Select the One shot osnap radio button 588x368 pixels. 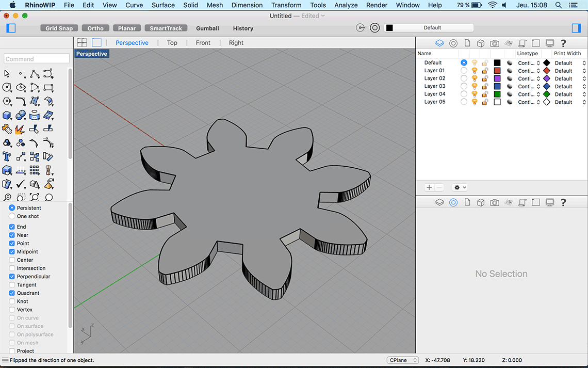point(12,216)
